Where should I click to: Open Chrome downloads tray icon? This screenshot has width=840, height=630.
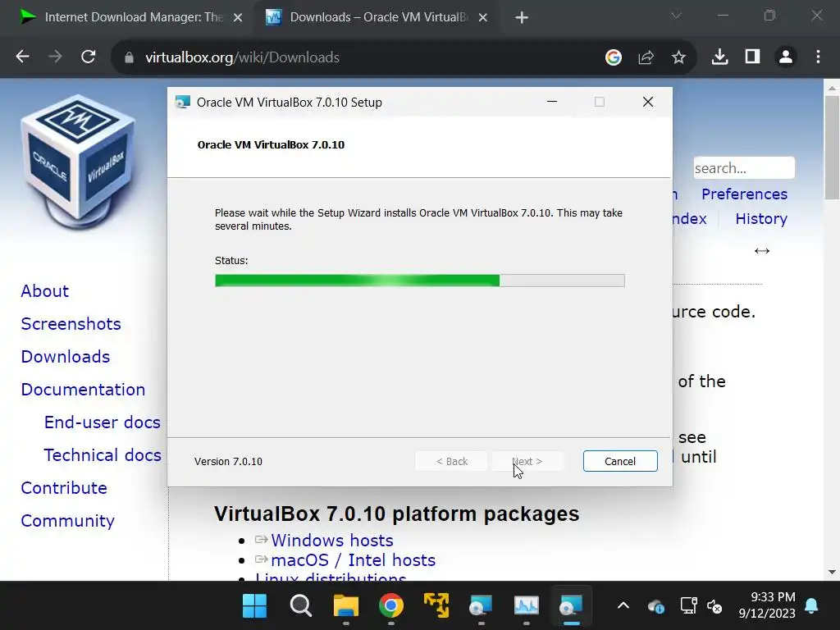point(720,57)
